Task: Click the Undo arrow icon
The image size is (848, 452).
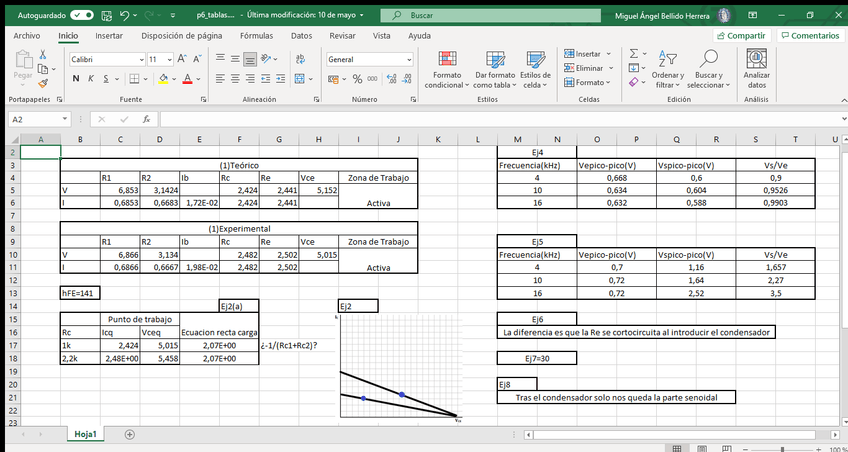Action: click(124, 16)
